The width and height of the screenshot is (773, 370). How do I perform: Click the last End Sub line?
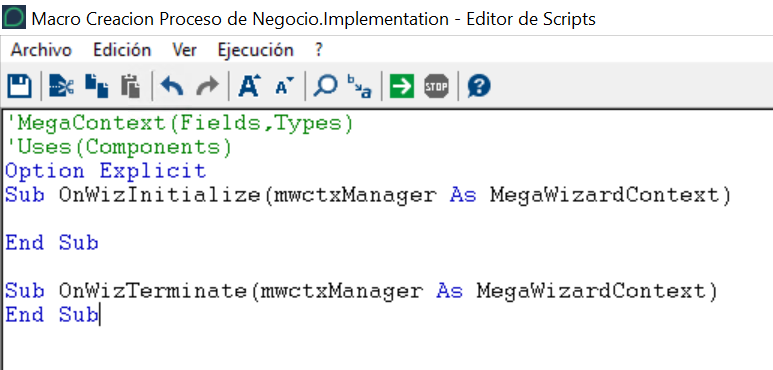[52, 315]
